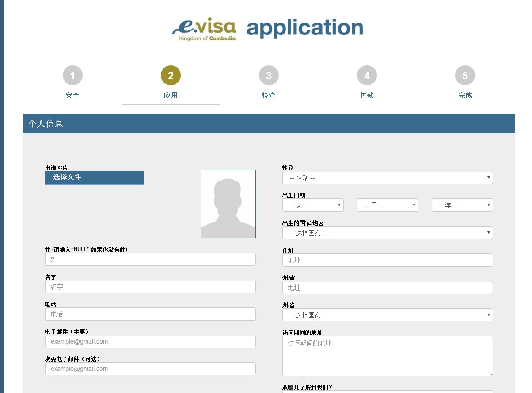Viewport: 532px width, 393px height.
Task: Click the e-Visa Kingdom of Cambodia logo
Action: [x=204, y=28]
